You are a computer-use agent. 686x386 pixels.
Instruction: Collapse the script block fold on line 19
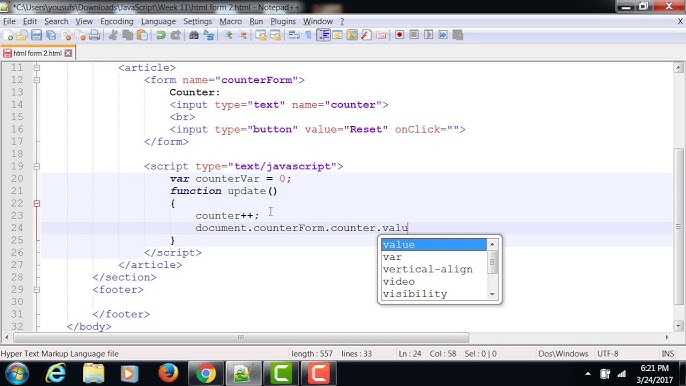(x=37, y=166)
